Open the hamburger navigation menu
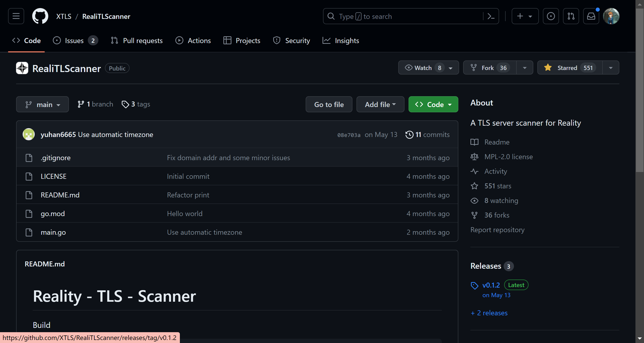This screenshot has height=343, width=644. [x=16, y=16]
